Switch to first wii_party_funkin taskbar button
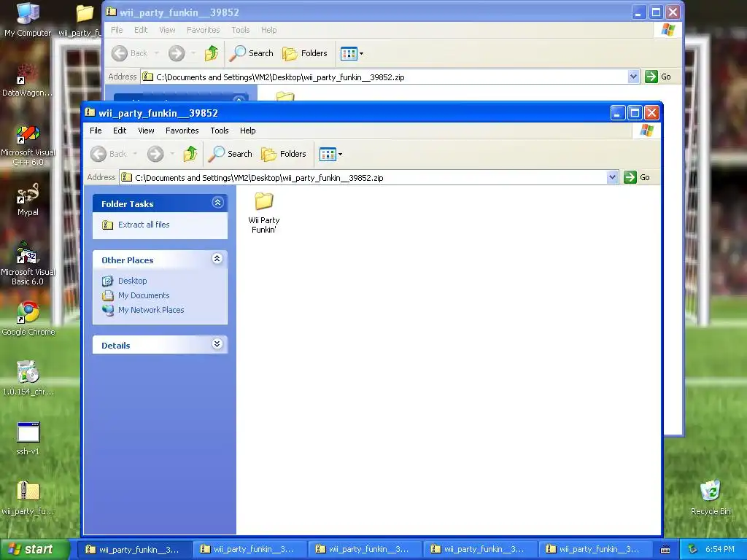The height and width of the screenshot is (560, 747). [x=135, y=549]
